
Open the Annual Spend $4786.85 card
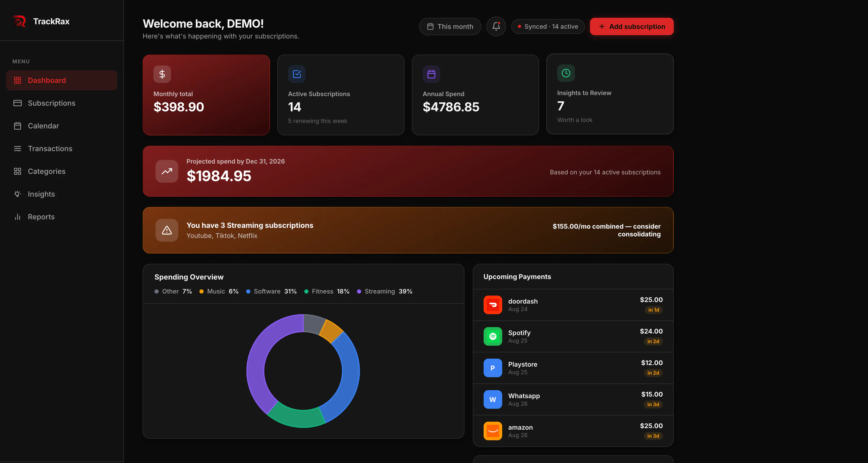475,95
